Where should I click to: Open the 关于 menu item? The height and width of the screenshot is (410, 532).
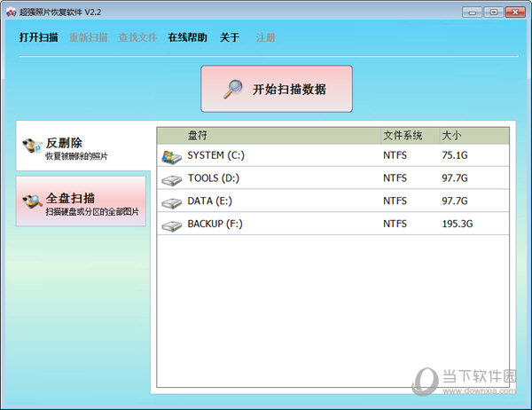point(230,37)
